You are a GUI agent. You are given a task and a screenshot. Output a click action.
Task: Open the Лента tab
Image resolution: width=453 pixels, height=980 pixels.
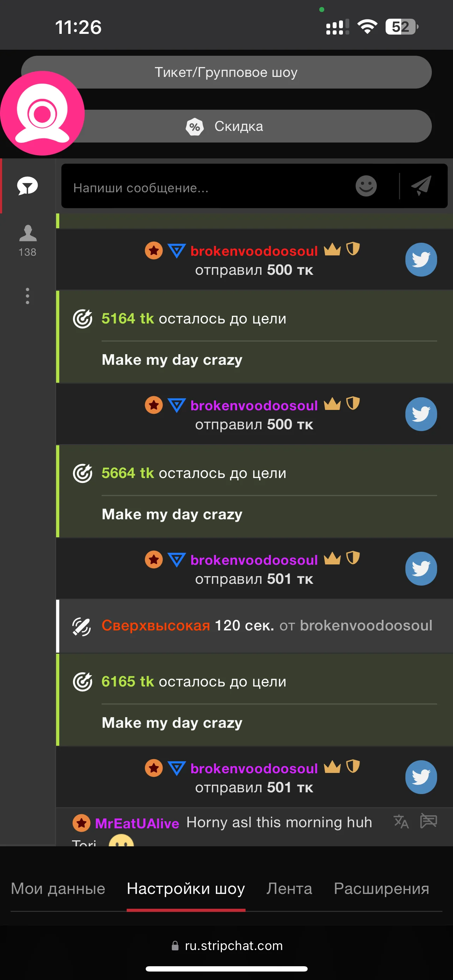coord(289,888)
